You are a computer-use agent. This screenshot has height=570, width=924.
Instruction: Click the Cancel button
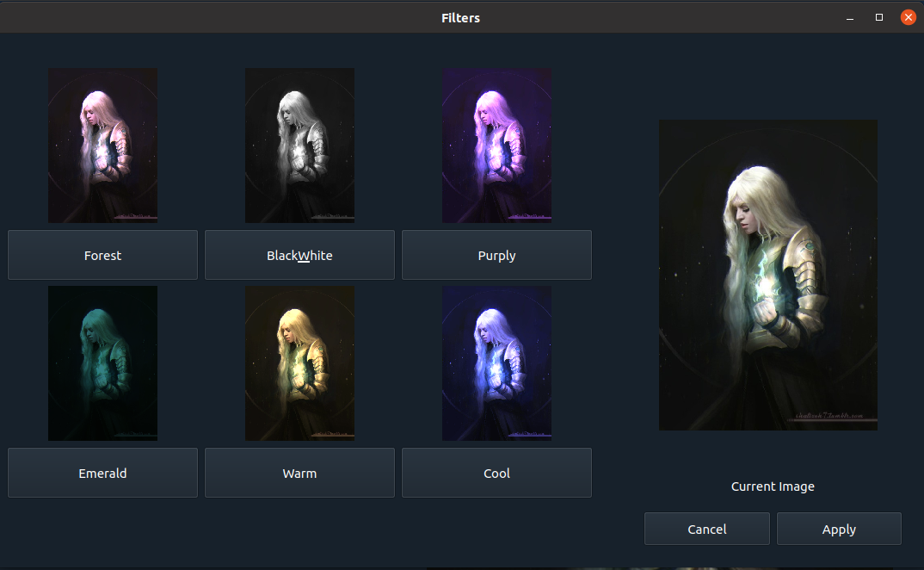(x=706, y=529)
